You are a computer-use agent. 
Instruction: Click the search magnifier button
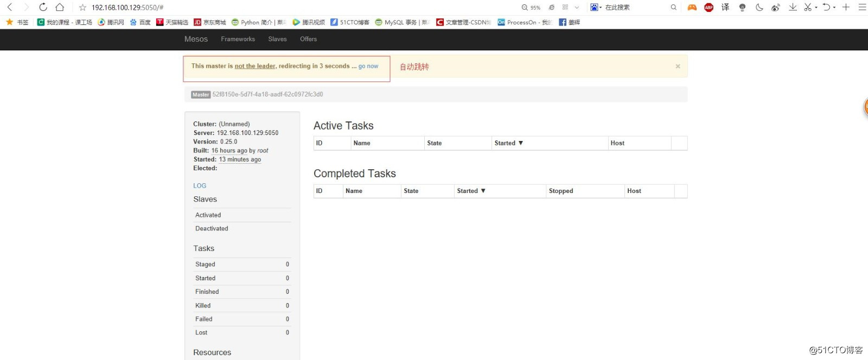tap(674, 8)
